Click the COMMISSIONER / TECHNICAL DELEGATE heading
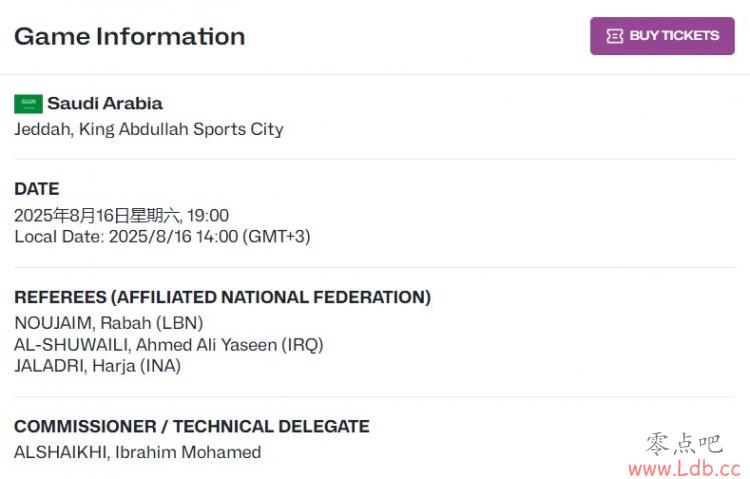750x479 pixels. tap(192, 426)
